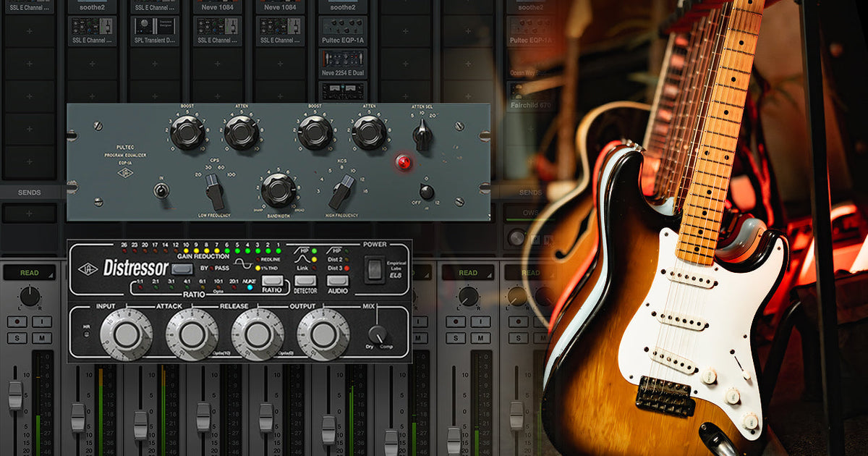The width and height of the screenshot is (868, 456).
Task: Toggle the Distressor bypass button
Action: (182, 269)
